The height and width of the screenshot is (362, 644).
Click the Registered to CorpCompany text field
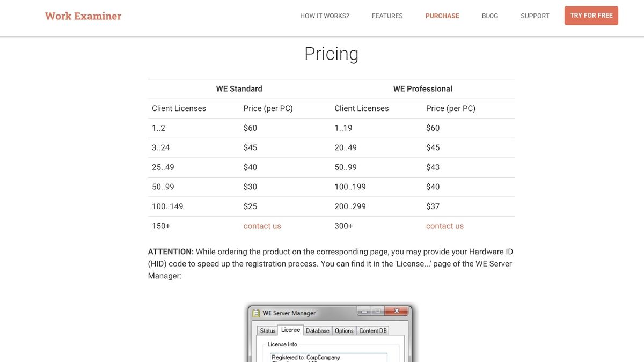tap(328, 357)
